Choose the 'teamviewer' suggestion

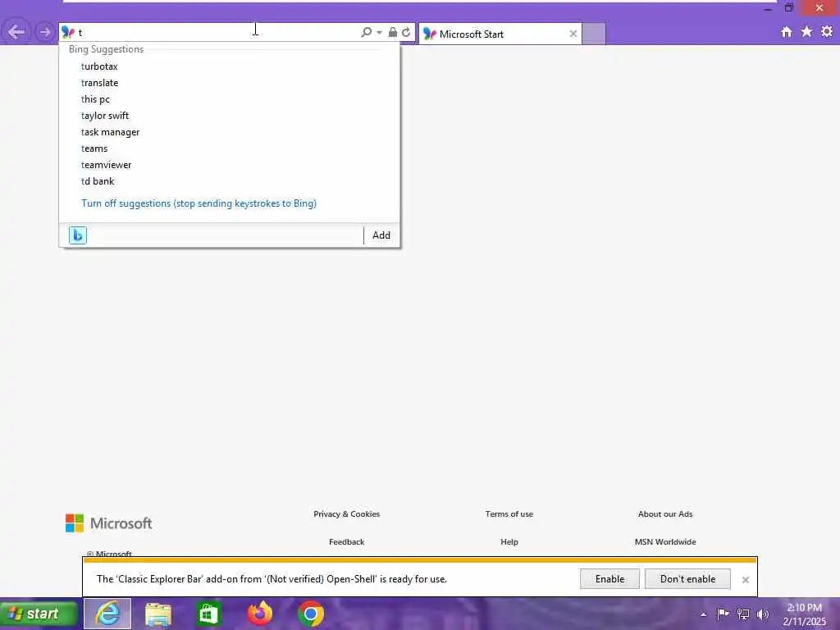106,165
